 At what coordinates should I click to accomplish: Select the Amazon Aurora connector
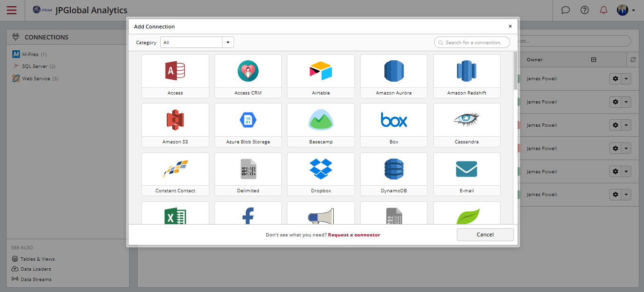coord(394,76)
